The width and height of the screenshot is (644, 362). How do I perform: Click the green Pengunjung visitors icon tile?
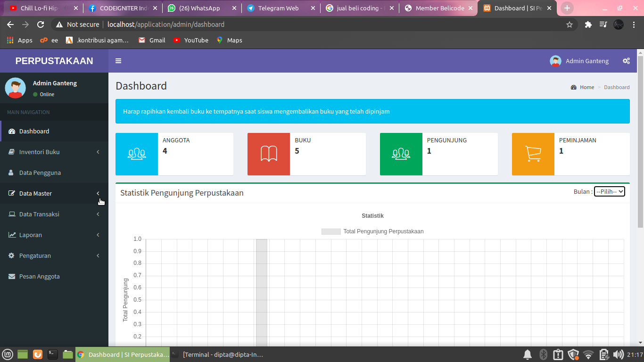point(401,154)
